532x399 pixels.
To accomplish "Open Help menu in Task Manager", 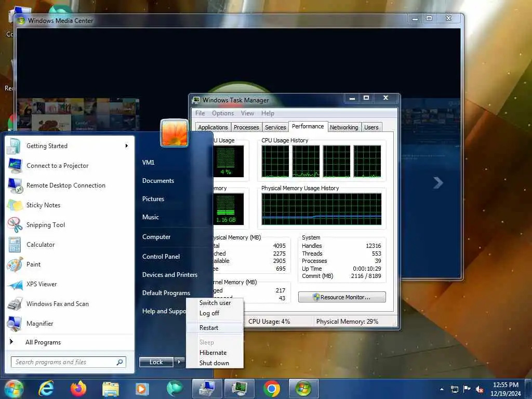I will tap(268, 113).
